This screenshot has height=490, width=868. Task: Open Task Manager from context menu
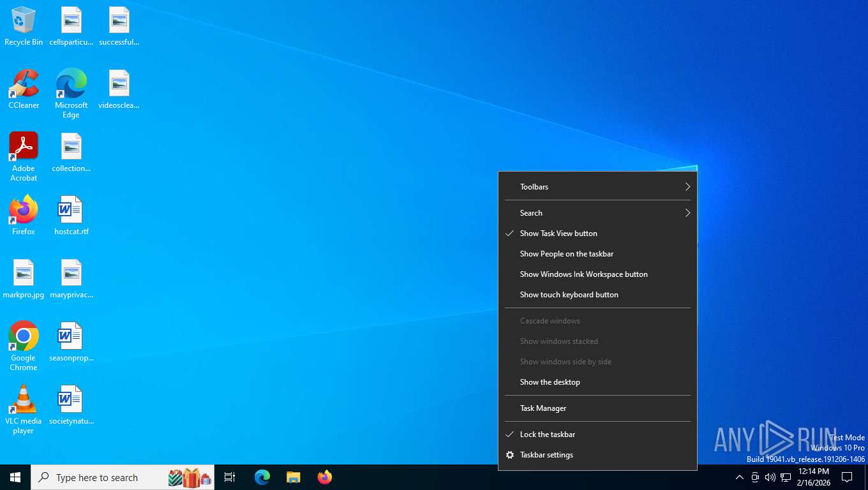click(x=597, y=408)
